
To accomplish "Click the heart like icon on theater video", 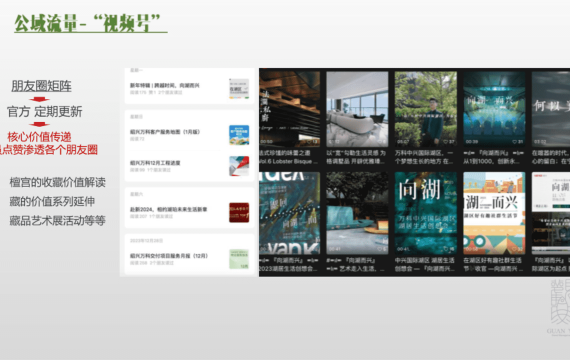I will pyautogui.click(x=514, y=142).
